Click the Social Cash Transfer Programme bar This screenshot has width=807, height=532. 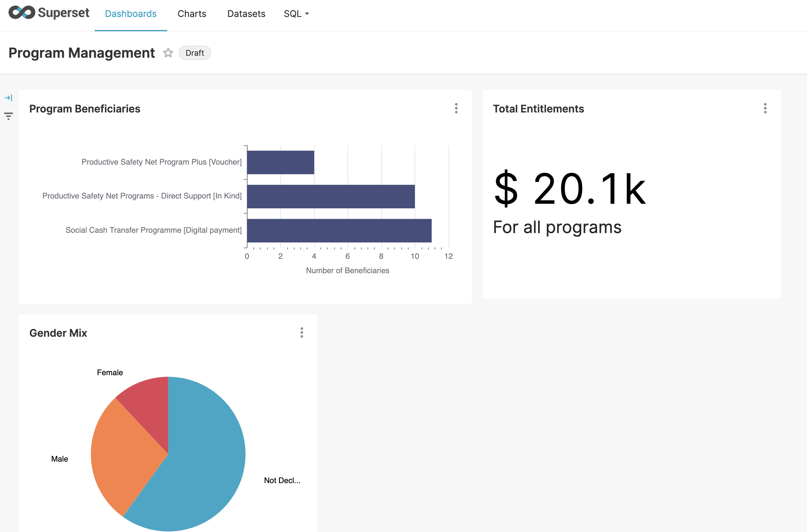coord(339,231)
